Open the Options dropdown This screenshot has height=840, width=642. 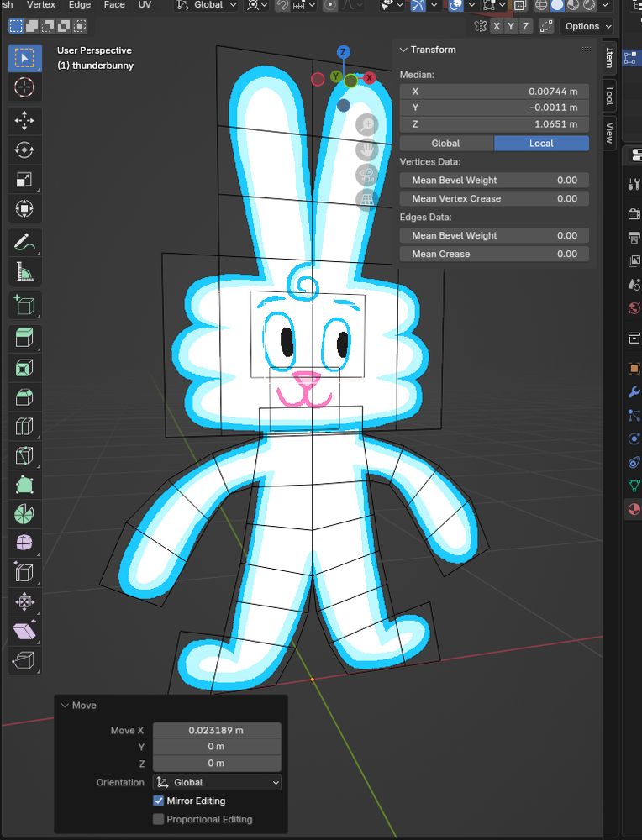587,26
